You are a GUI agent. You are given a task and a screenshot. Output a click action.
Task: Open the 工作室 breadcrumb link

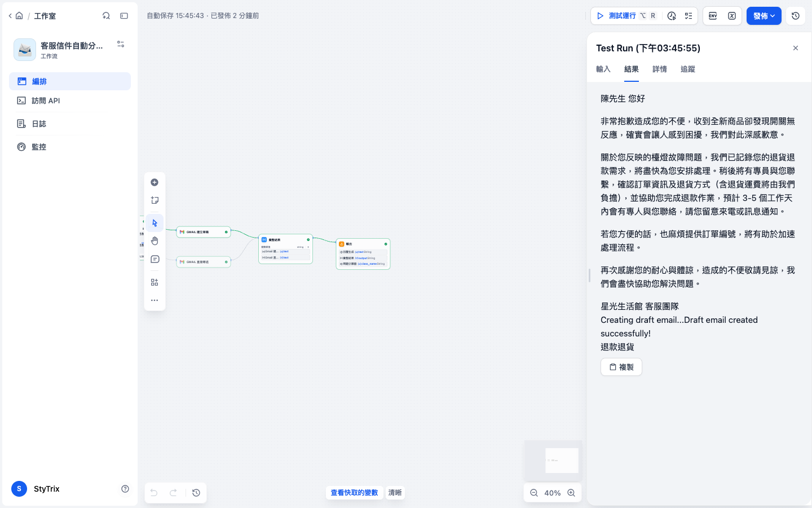click(45, 16)
